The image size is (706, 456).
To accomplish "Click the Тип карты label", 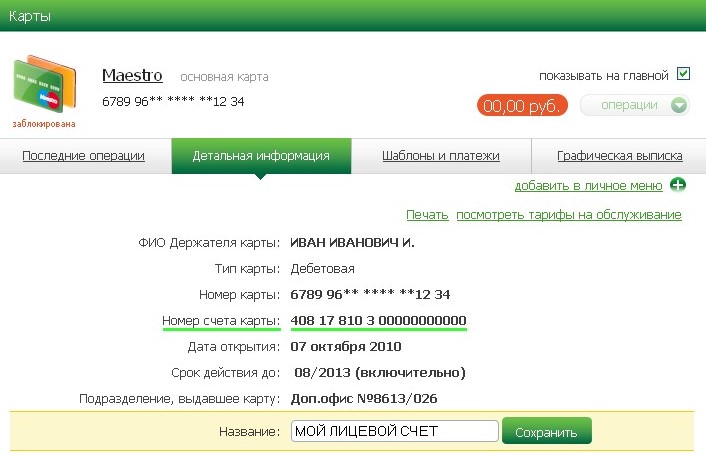I will click(247, 269).
